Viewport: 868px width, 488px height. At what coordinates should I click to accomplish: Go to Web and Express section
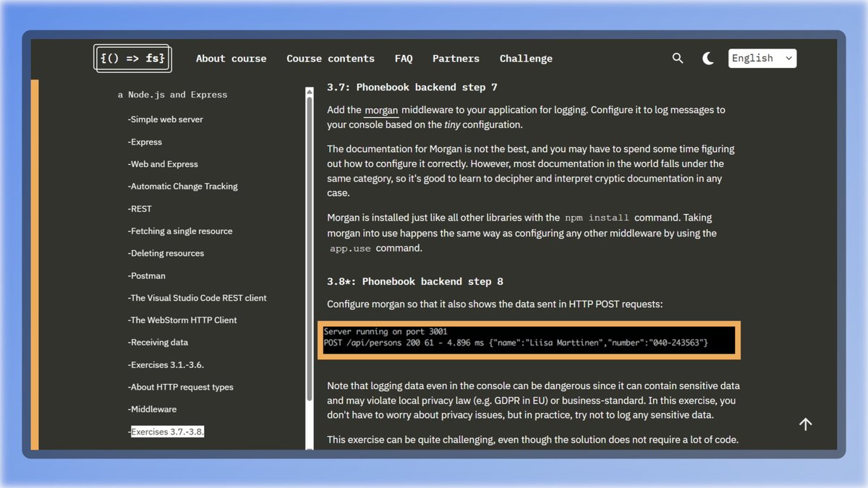point(163,164)
